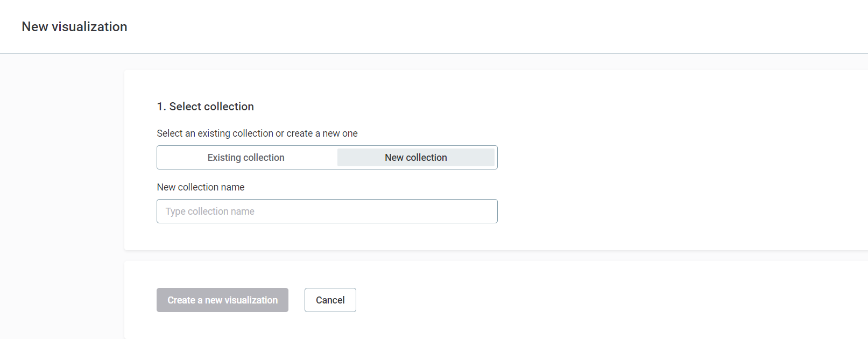Click the greyed-out Create a new visualization button
The height and width of the screenshot is (339, 868).
coord(222,300)
